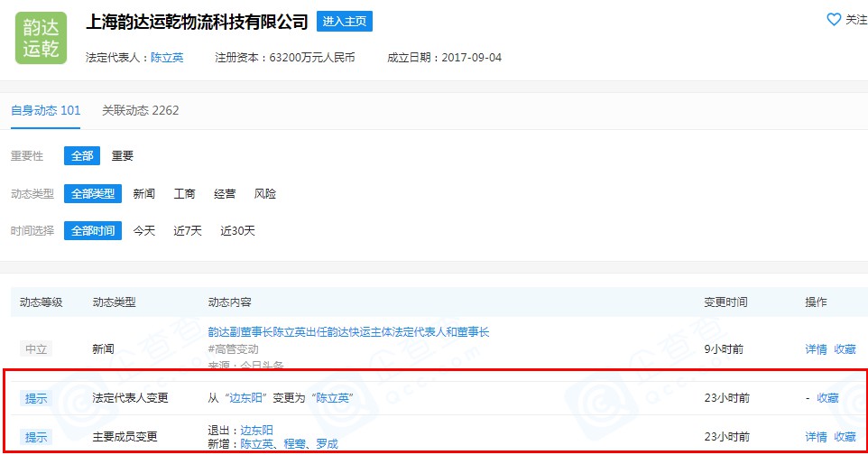868x455 pixels.
Task: Click the 中立 level badge
Action: 36,349
